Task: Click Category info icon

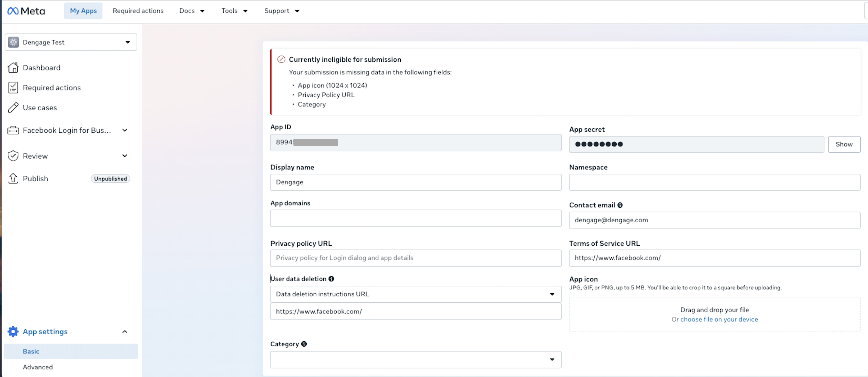Action: (x=304, y=344)
